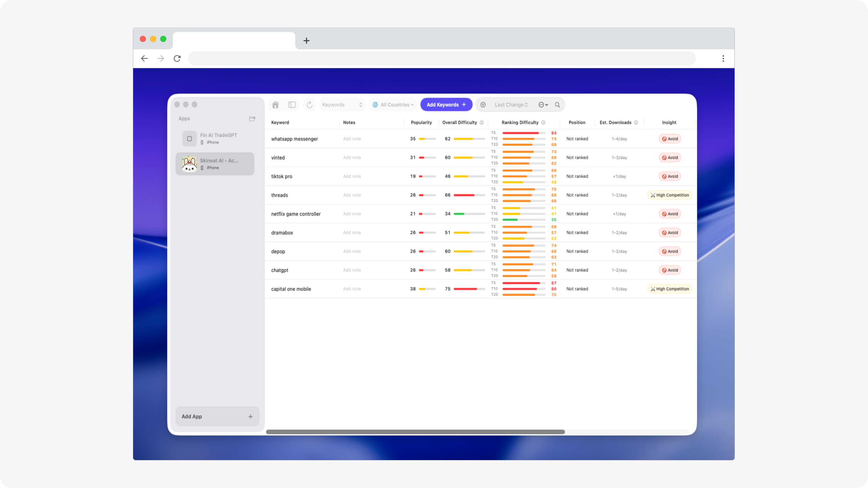This screenshot has height=488, width=868.
Task: Open the Last Change sort dropdown
Action: (511, 105)
